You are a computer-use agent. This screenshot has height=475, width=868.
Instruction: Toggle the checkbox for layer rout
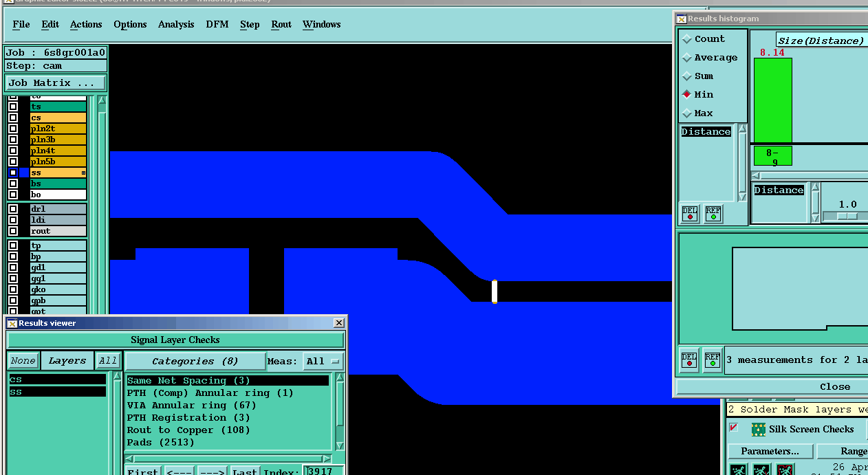point(13,231)
